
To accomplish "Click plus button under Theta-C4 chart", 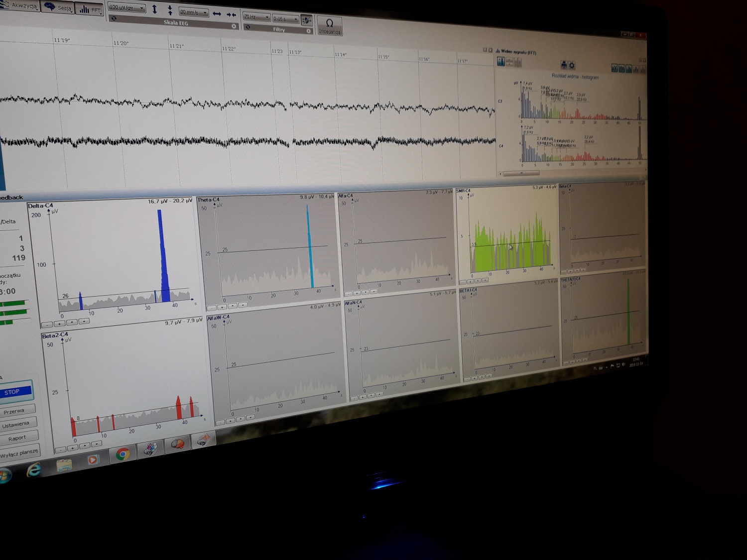I will pos(222,307).
